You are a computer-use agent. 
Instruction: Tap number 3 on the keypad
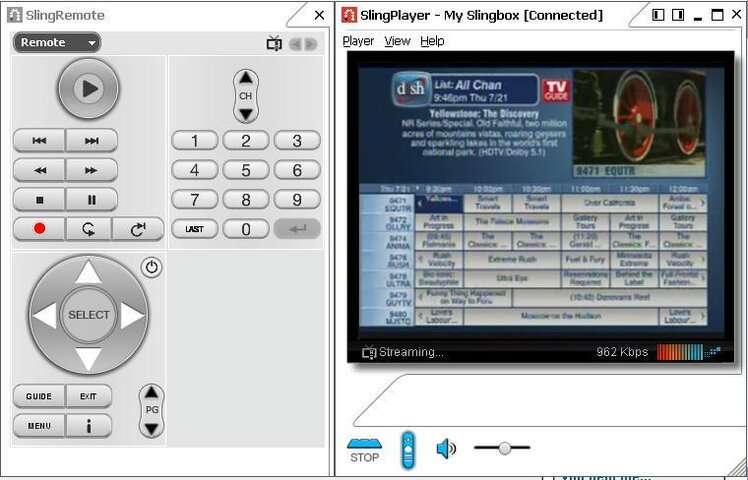pos(297,141)
